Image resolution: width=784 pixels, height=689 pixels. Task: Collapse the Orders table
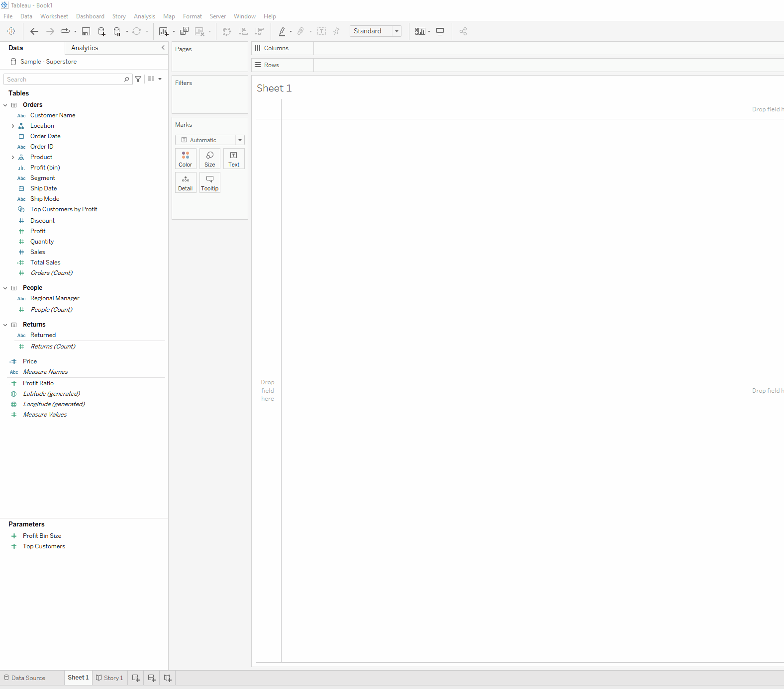[5, 105]
